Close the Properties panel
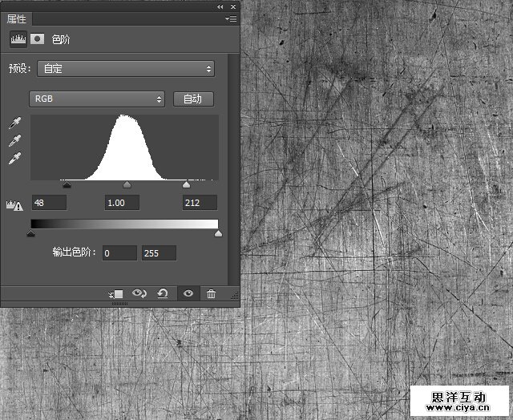Screen dimensions: 513x420 (233, 6)
